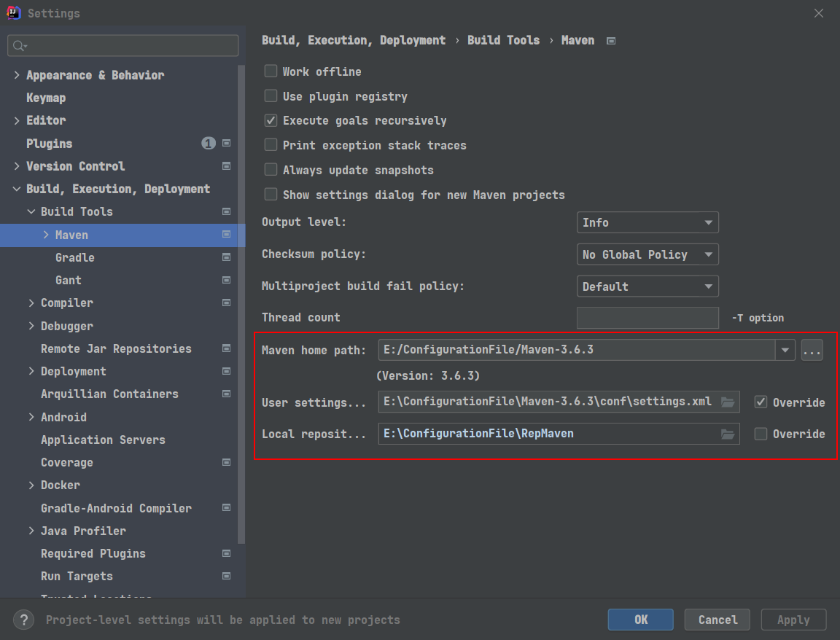Screen dimensions: 840x640
Task: Focus the settings search field
Action: 123,45
